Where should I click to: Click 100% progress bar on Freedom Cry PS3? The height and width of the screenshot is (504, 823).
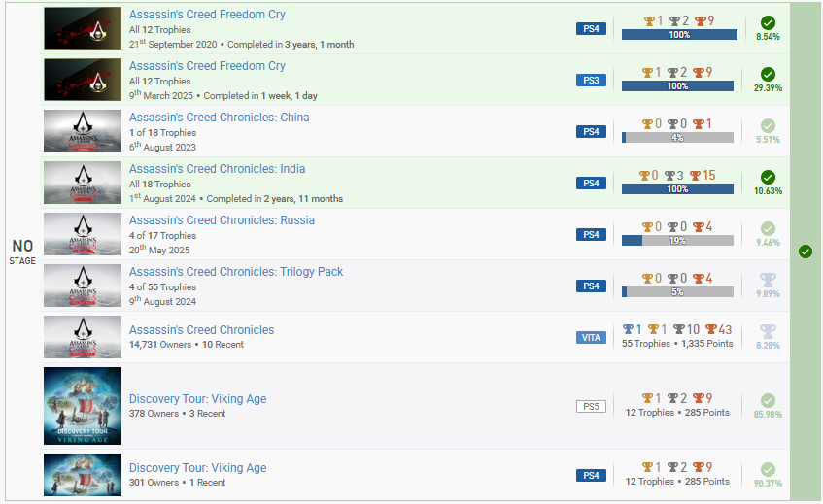pyautogui.click(x=677, y=86)
